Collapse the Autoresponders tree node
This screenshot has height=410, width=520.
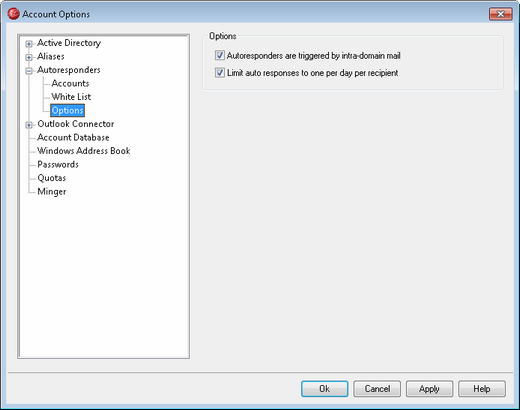(x=29, y=71)
